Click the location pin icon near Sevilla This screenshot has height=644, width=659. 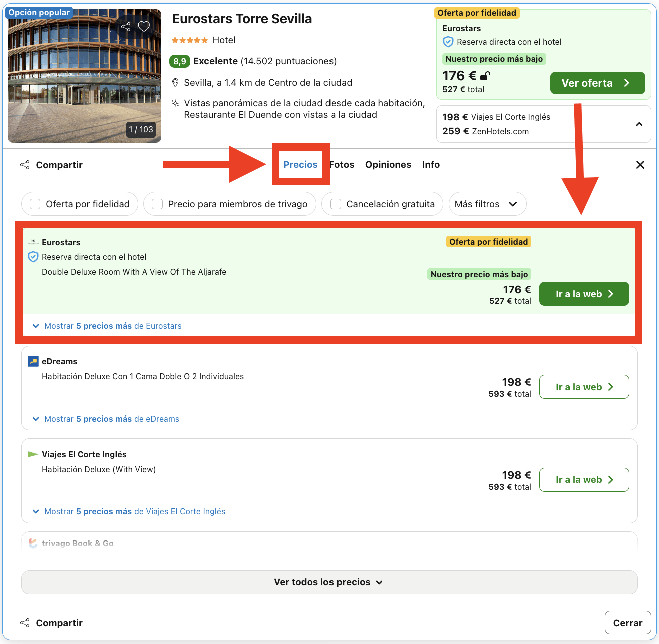(x=175, y=82)
